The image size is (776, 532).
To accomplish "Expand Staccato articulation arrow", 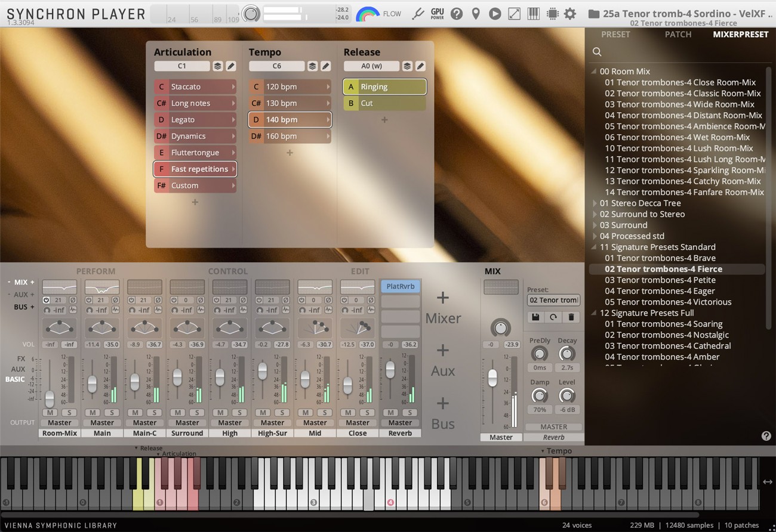I will point(233,87).
